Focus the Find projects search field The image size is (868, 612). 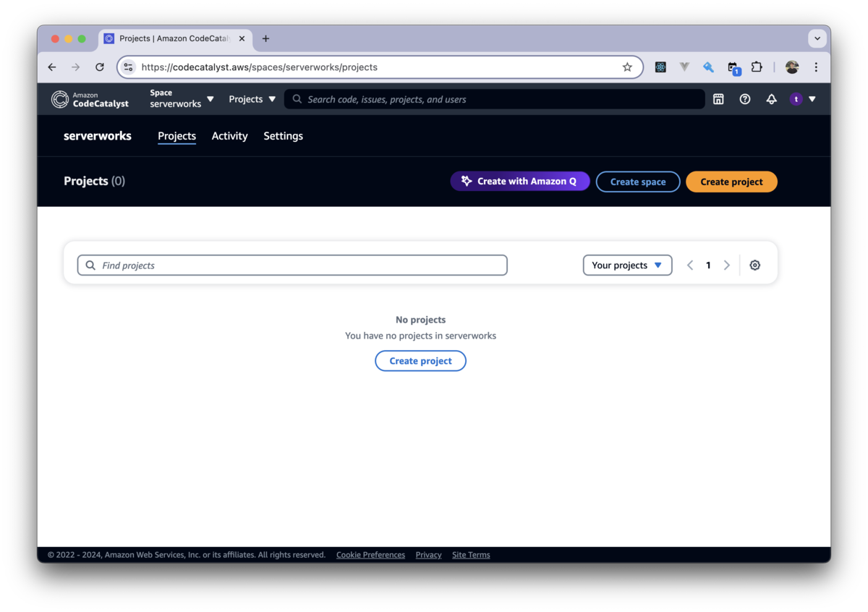click(292, 265)
